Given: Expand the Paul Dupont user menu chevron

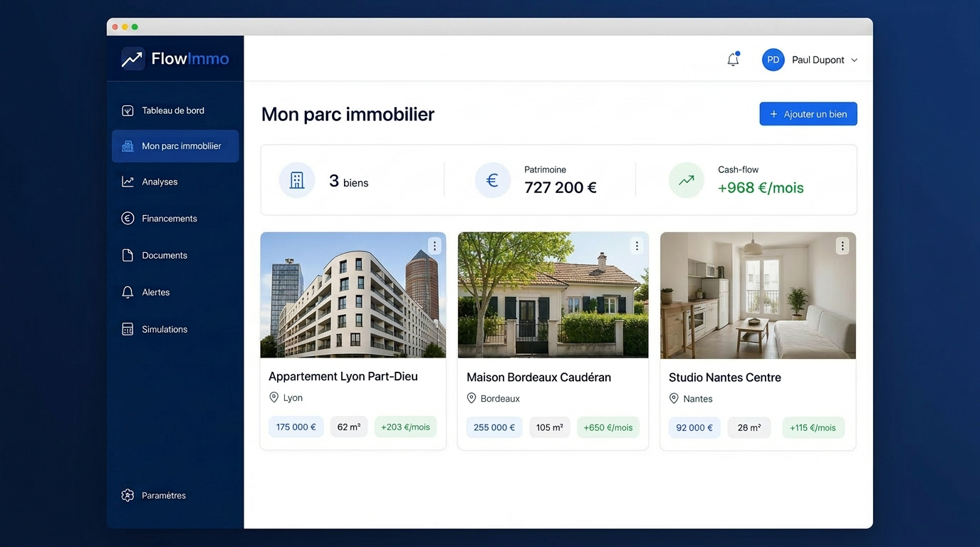Looking at the screenshot, I should point(854,60).
